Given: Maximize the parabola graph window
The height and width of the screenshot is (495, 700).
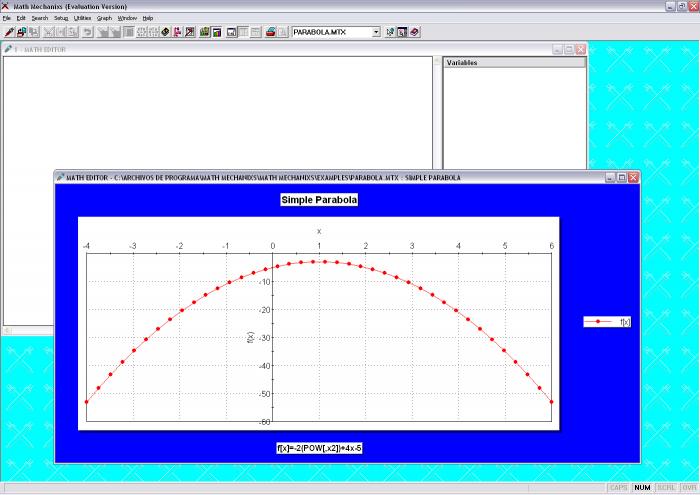Looking at the screenshot, I should tap(621, 177).
